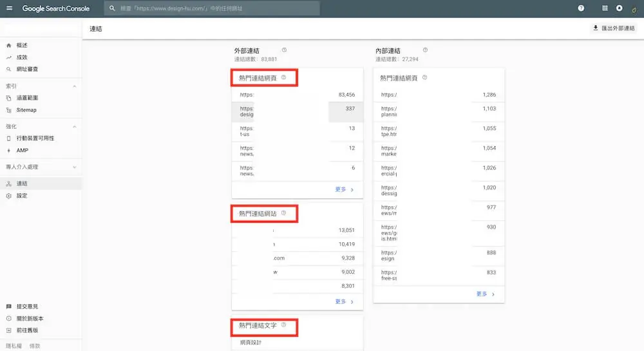Click the external row with 13 links
Image resolution: width=644 pixels, height=351 pixels.
click(298, 131)
